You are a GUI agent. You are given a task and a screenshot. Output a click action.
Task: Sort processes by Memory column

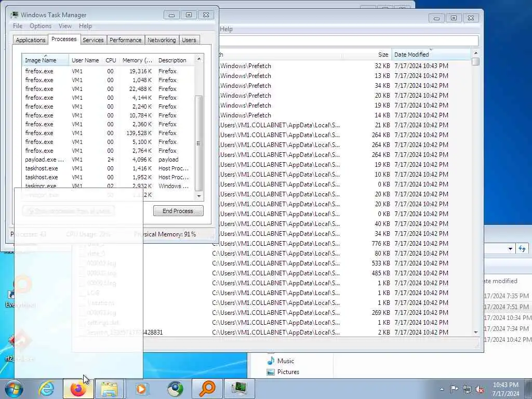tap(137, 60)
